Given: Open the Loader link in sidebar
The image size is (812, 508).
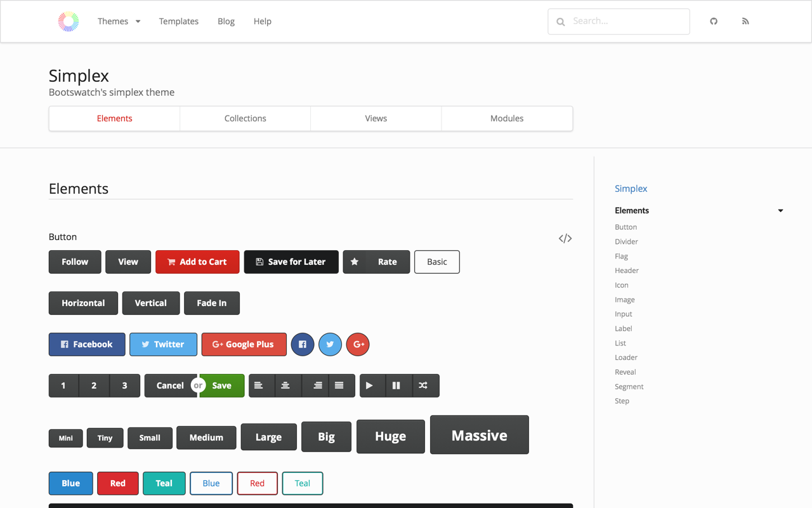Looking at the screenshot, I should click(626, 358).
